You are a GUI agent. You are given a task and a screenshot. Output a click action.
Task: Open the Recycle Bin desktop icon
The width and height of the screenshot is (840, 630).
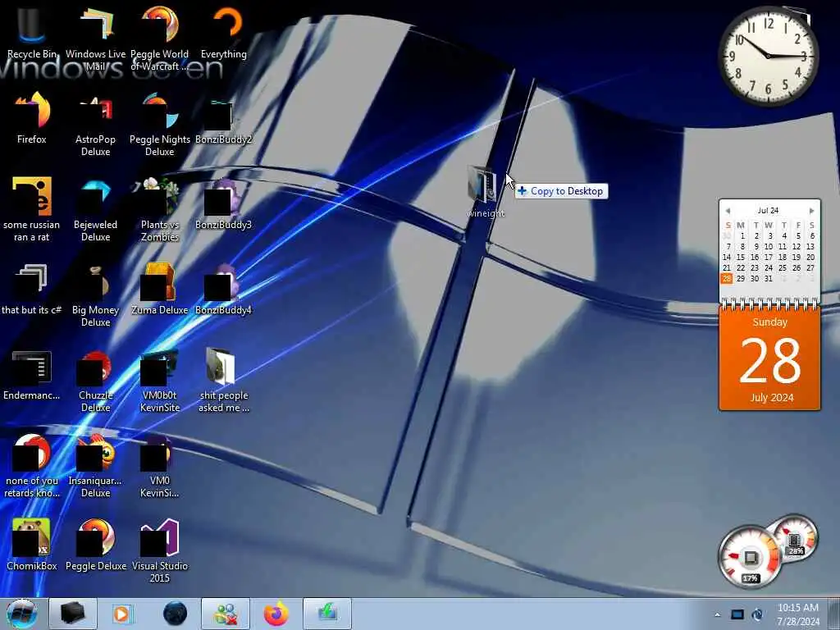pos(32,32)
